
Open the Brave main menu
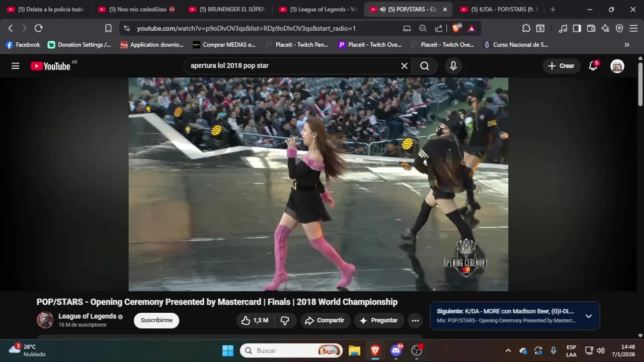pyautogui.click(x=633, y=28)
